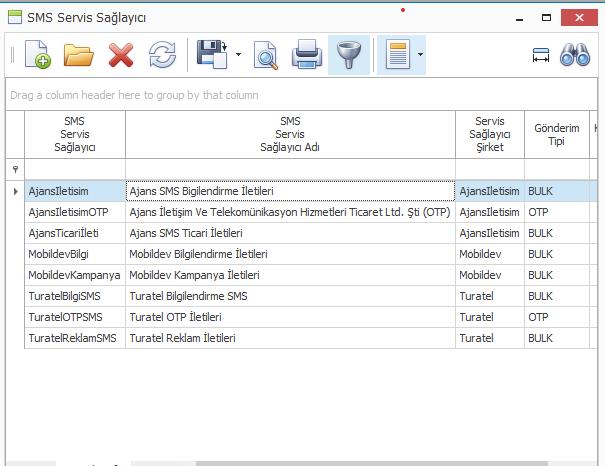
Task: Create a new record with the new document icon
Action: tap(37, 55)
